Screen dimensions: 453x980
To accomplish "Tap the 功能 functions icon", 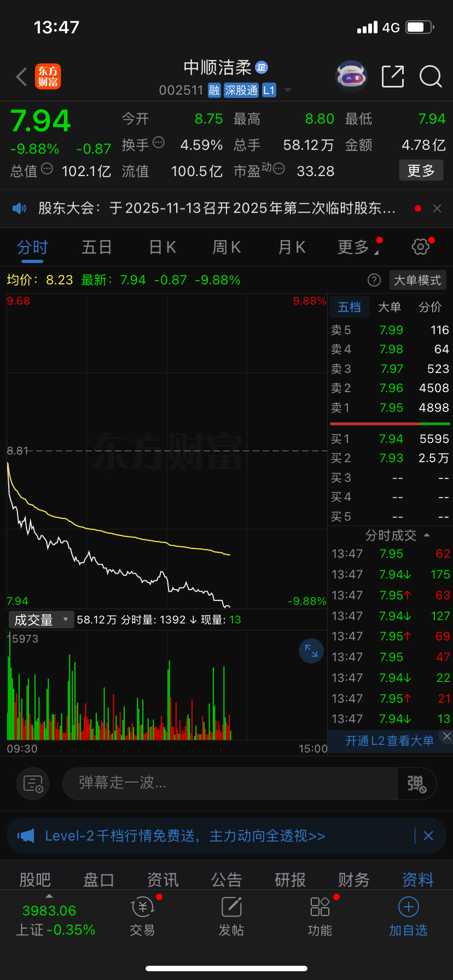I will click(320, 916).
